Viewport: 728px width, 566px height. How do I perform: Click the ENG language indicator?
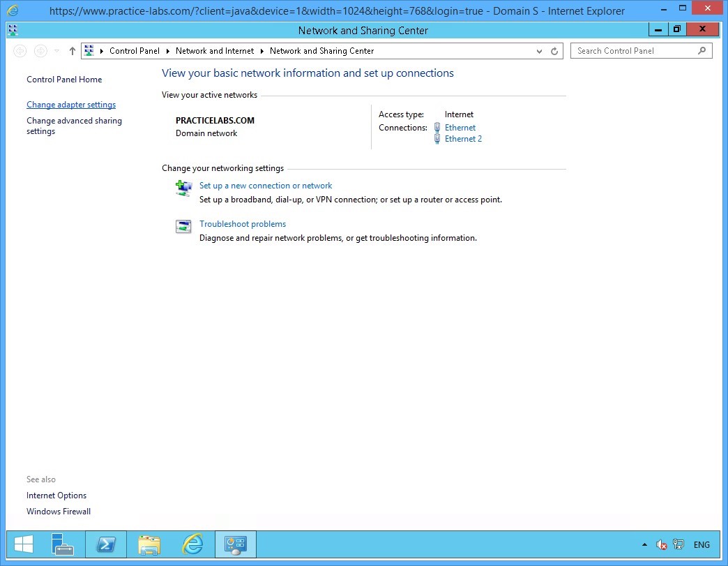(x=702, y=545)
